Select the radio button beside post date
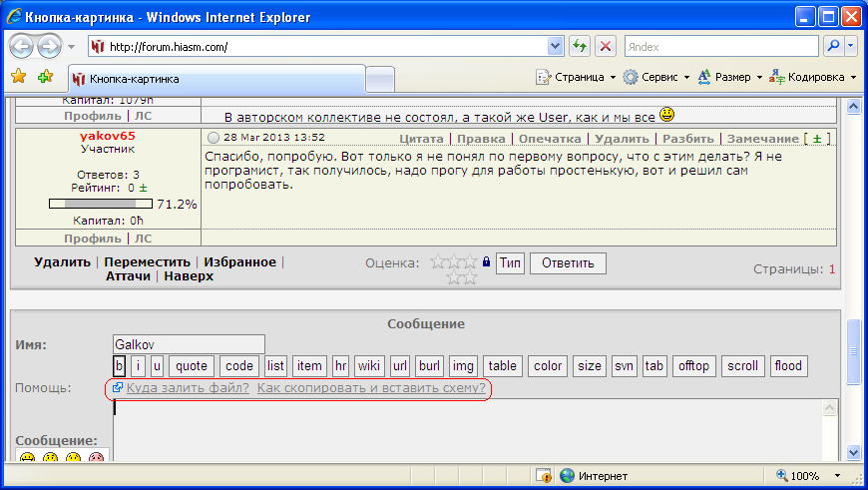The image size is (868, 490). 214,138
